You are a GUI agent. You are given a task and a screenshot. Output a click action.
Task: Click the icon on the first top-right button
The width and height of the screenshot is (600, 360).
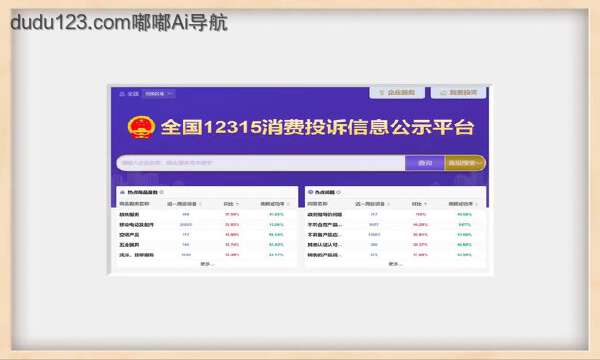382,93
